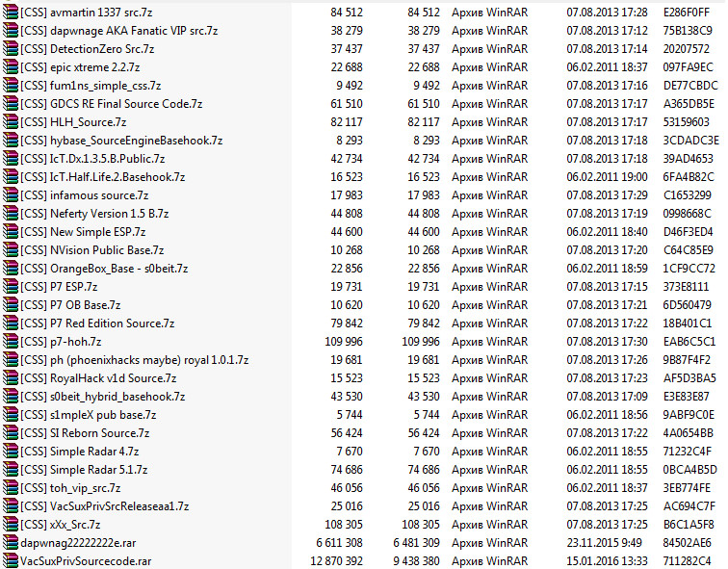Click the archive icon of IcT.Half.Life.2.Basehook.7z
The height and width of the screenshot is (569, 728).
11,177
